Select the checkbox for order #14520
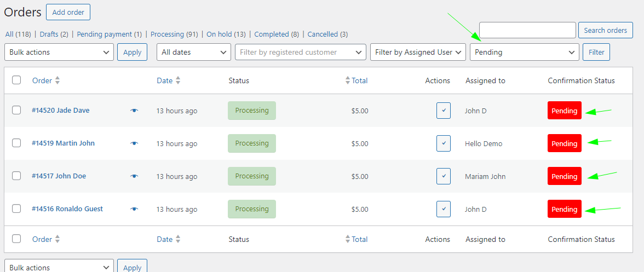This screenshot has width=644, height=272. (x=16, y=110)
